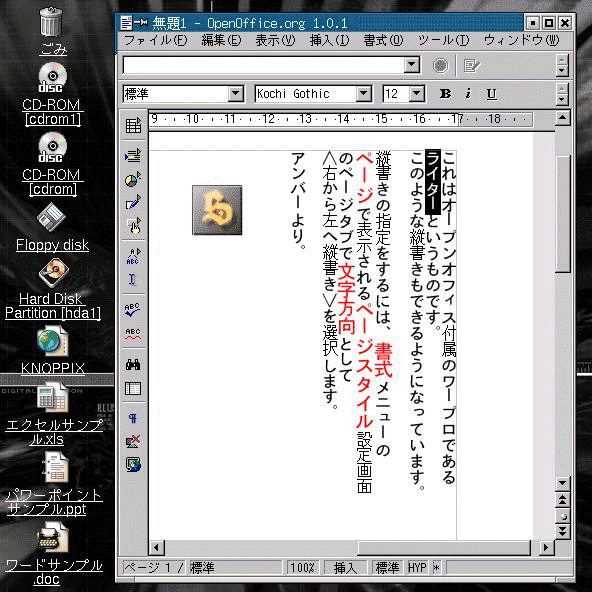
Task: Expand the 標準 paragraph style dropdown arrow
Action: pyautogui.click(x=236, y=93)
